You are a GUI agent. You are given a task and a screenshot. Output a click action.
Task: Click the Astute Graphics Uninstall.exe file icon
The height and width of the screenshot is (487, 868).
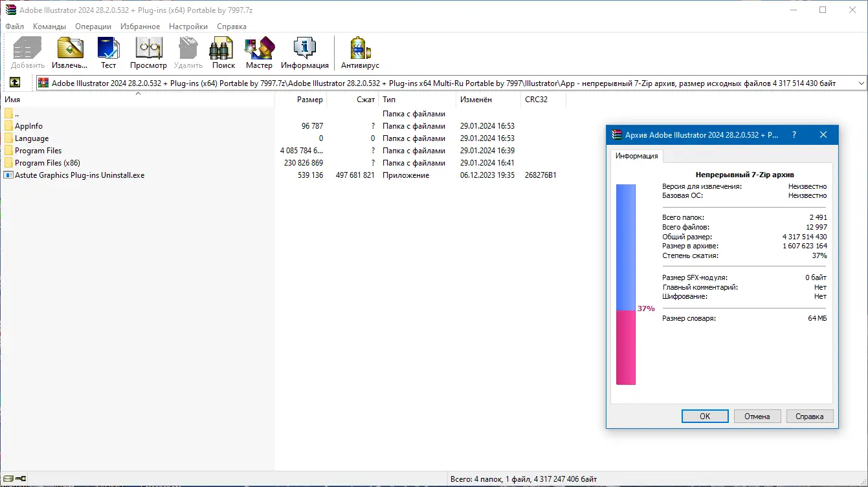click(x=8, y=175)
